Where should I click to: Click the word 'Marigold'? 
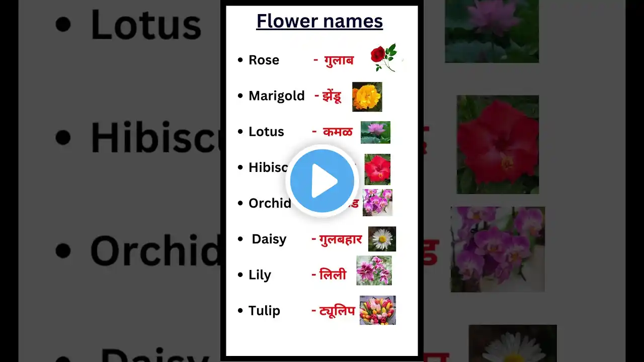click(276, 96)
